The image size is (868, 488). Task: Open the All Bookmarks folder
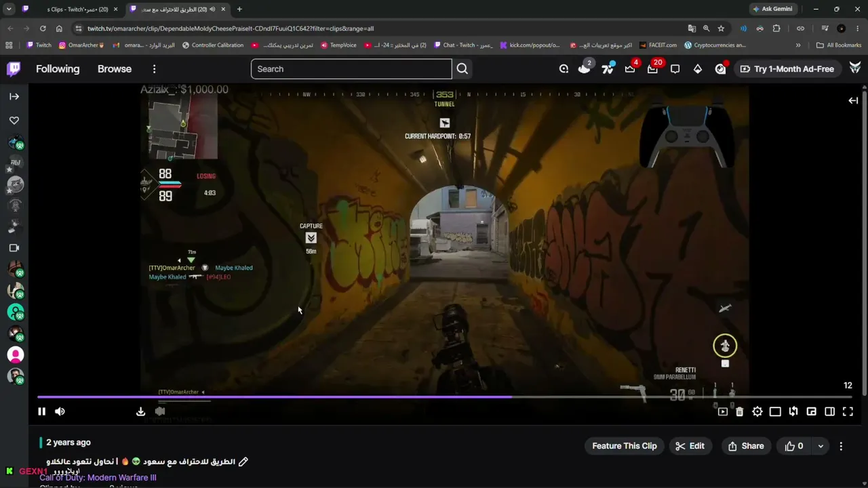(x=839, y=45)
